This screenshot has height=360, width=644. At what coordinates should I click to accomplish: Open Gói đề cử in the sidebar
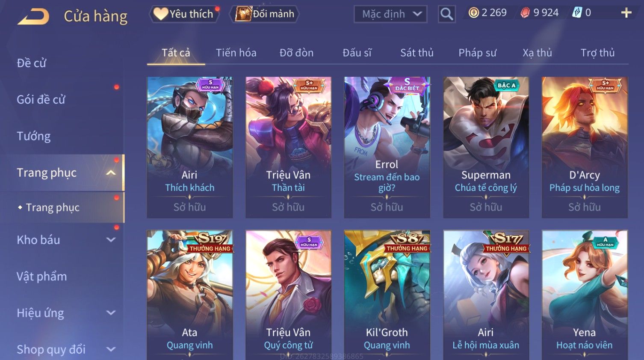click(41, 99)
